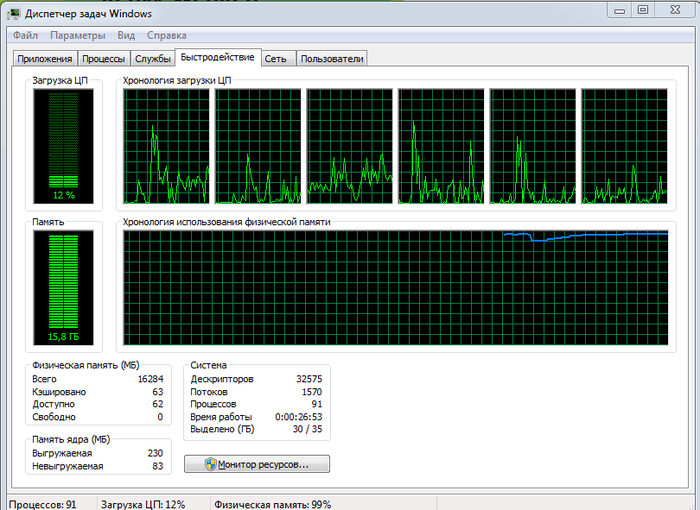Select the Службы tab
The width and height of the screenshot is (700, 510).
(x=153, y=59)
